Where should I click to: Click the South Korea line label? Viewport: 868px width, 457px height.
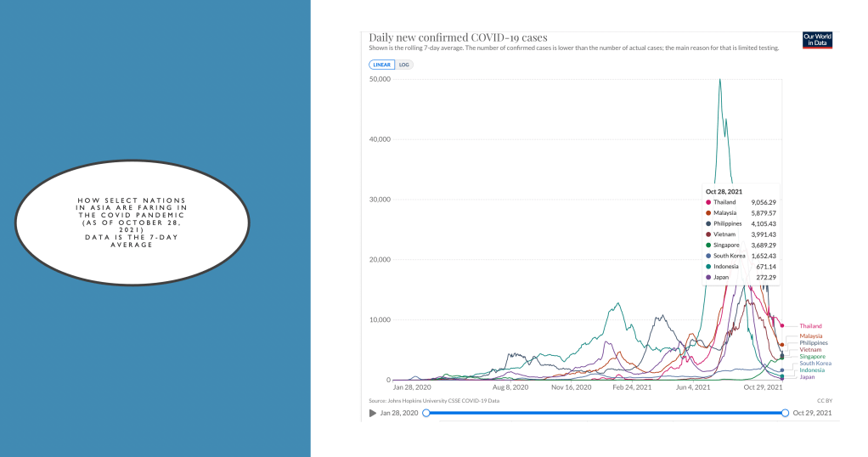814,364
